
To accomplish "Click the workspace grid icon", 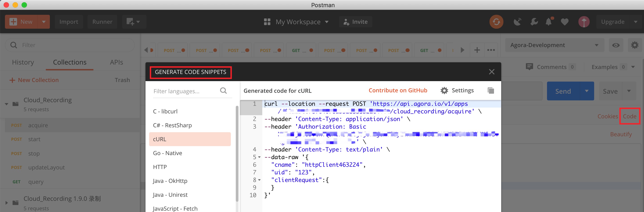I will pyautogui.click(x=267, y=22).
